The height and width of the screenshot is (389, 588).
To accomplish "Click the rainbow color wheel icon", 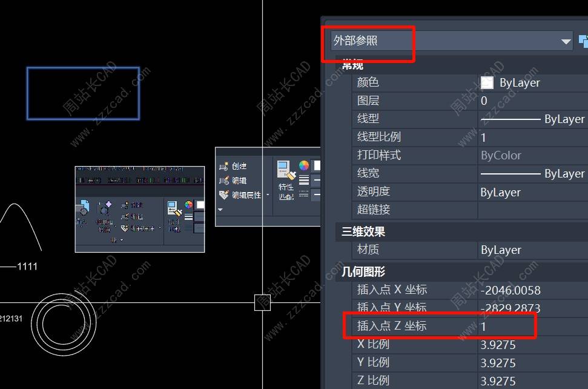I will point(304,165).
